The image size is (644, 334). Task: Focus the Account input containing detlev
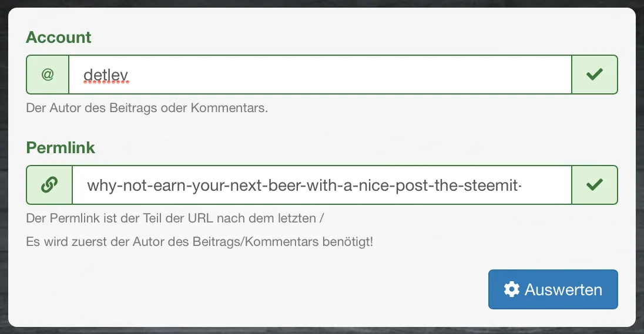pos(320,75)
